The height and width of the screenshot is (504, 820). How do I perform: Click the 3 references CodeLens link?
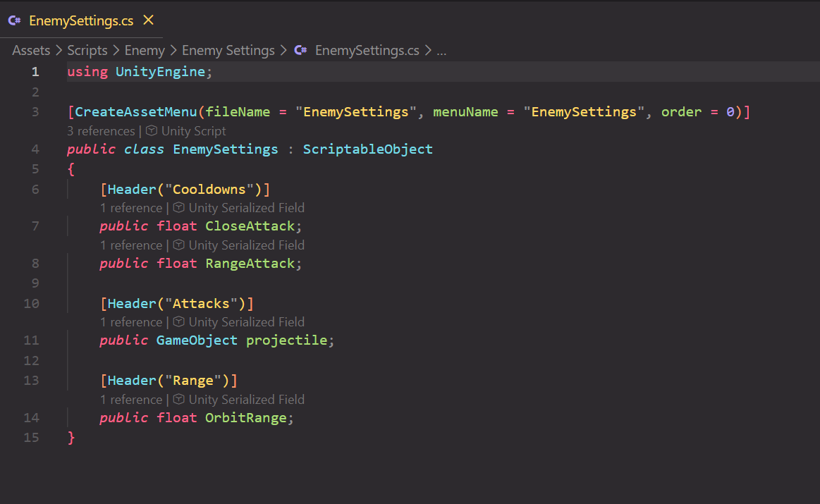coord(101,130)
